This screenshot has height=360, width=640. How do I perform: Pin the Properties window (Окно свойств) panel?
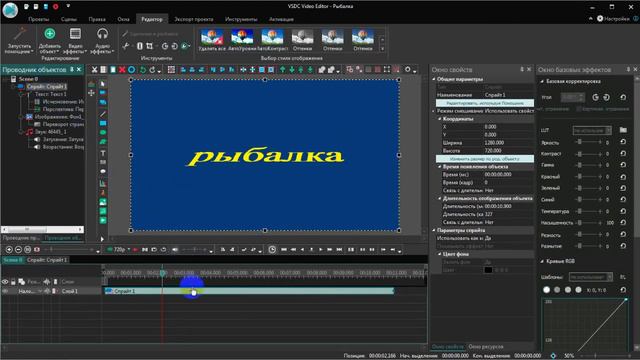pyautogui.click(x=522, y=70)
